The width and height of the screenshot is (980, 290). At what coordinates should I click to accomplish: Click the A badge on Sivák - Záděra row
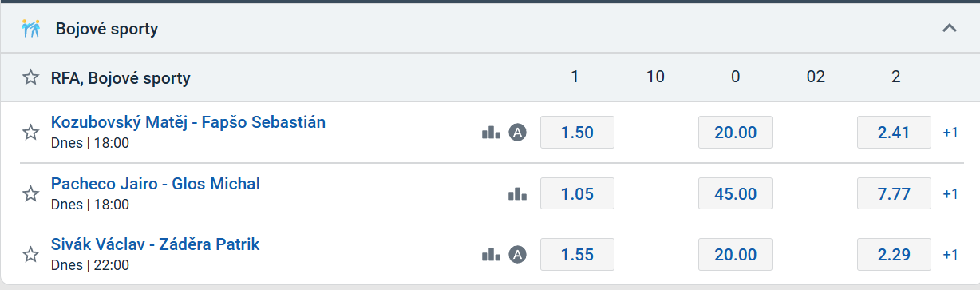click(518, 255)
